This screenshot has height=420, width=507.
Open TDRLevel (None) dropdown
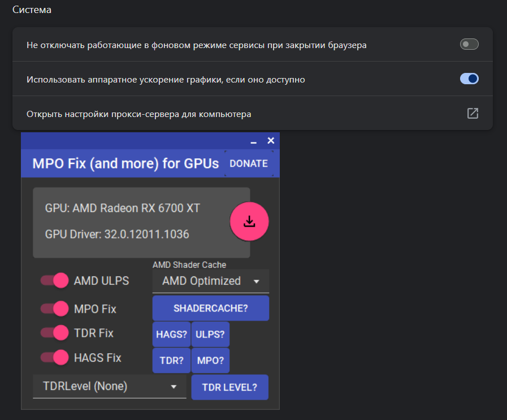coord(110,387)
